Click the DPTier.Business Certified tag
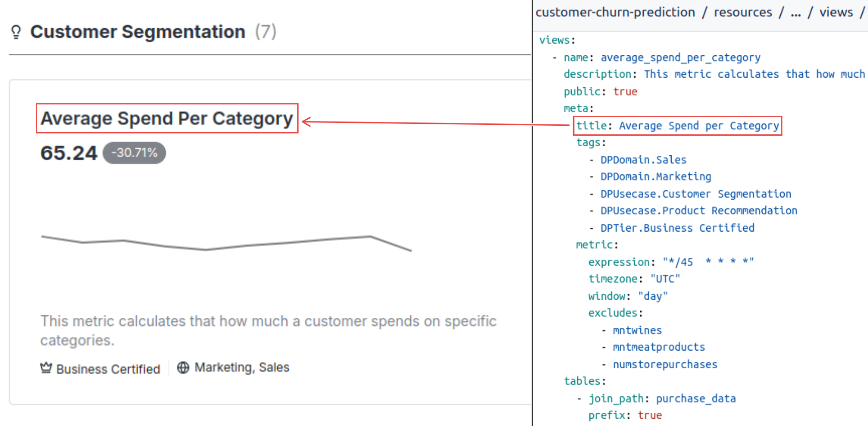The width and height of the screenshot is (868, 426). [x=677, y=228]
